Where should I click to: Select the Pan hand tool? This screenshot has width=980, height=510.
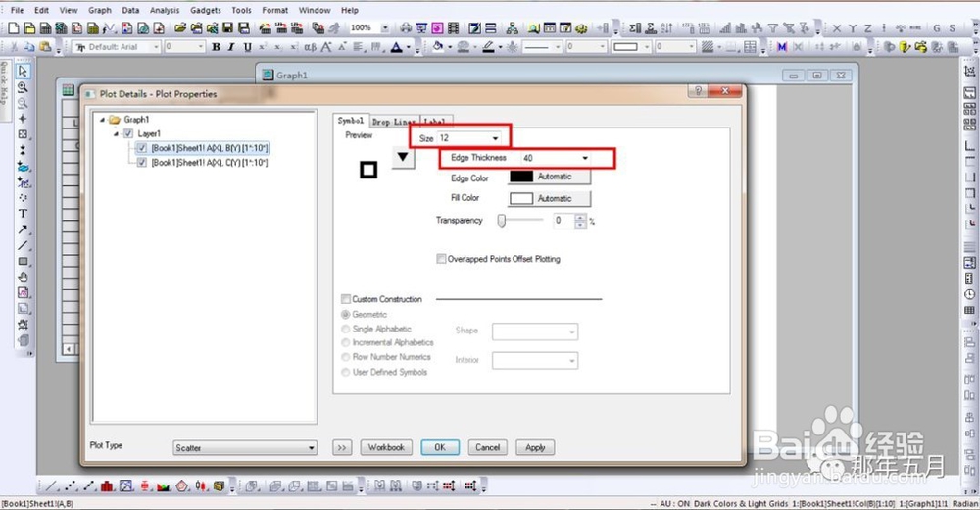[x=23, y=278]
